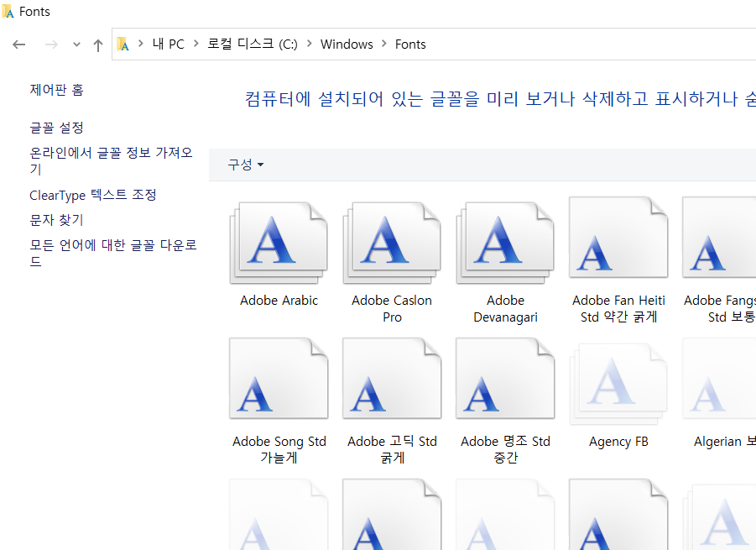Select Adobe Caslon Pro font family icon
Screen dimensions: 756x550
pyautogui.click(x=392, y=243)
